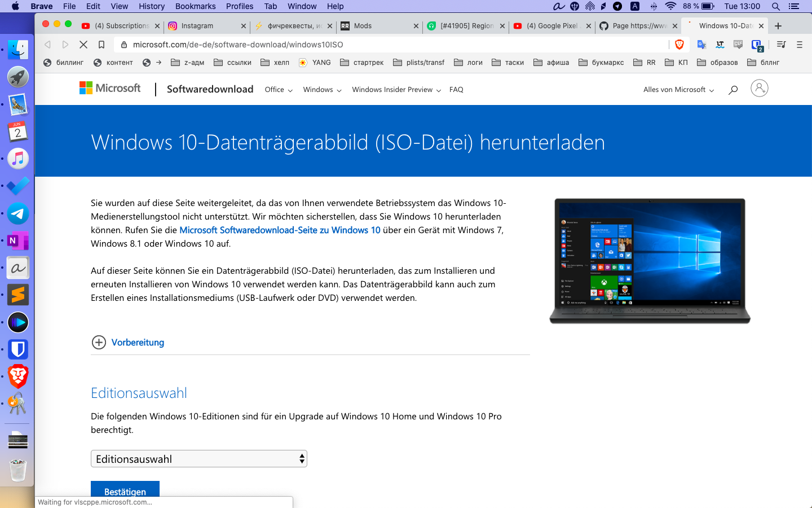Click the battery status in menu bar
Screen dimensions: 812x508
tap(699, 6)
